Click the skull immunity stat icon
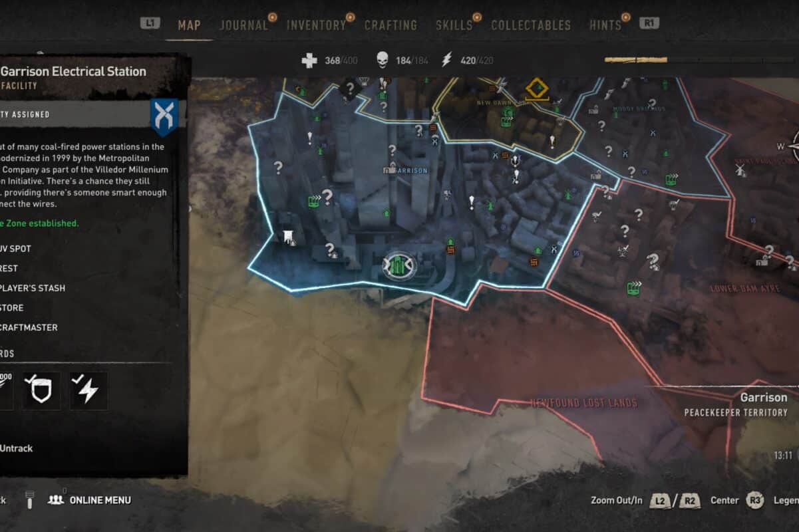799x532 pixels. (382, 61)
